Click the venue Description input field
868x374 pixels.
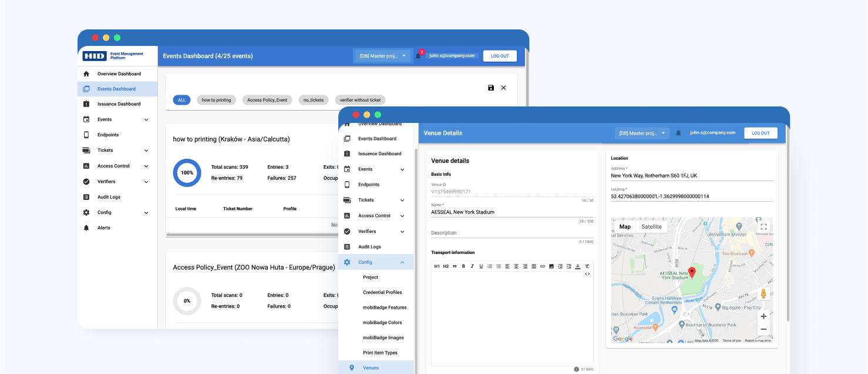pos(512,233)
